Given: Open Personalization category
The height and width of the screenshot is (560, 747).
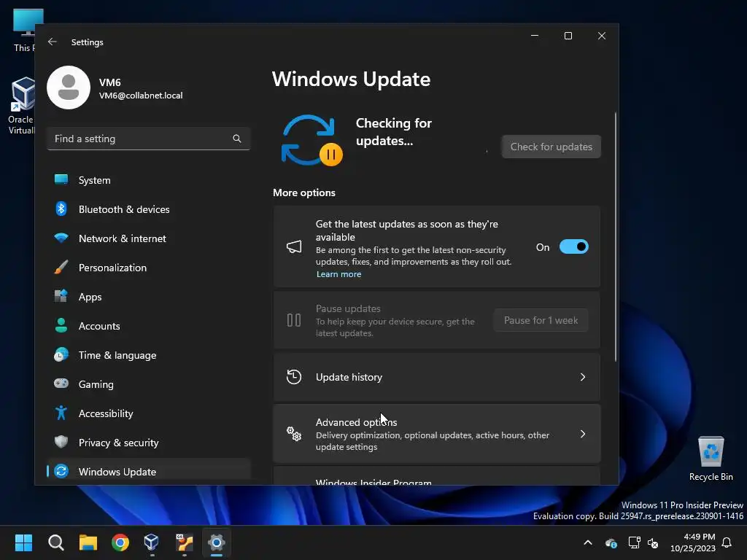Looking at the screenshot, I should pyautogui.click(x=148, y=268).
